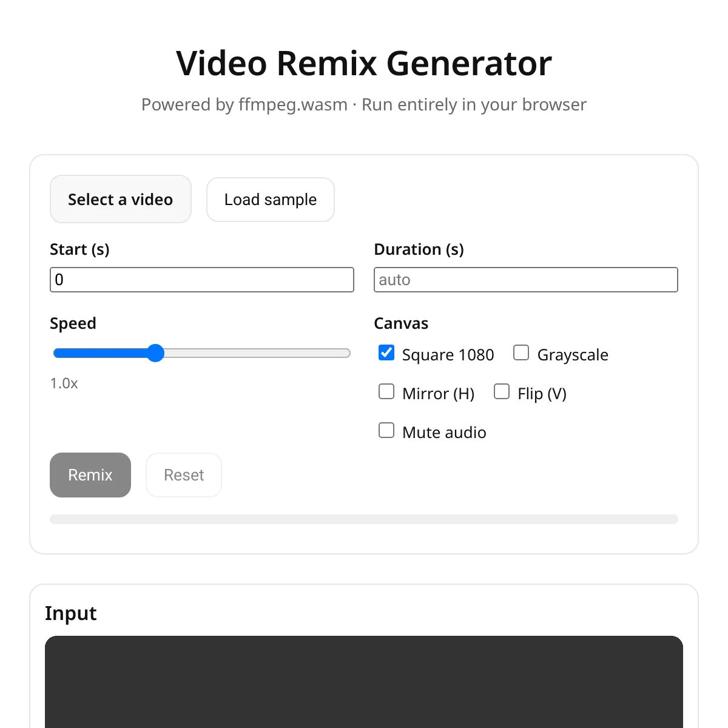Enable the Mirror (H) checkbox

tap(386, 392)
